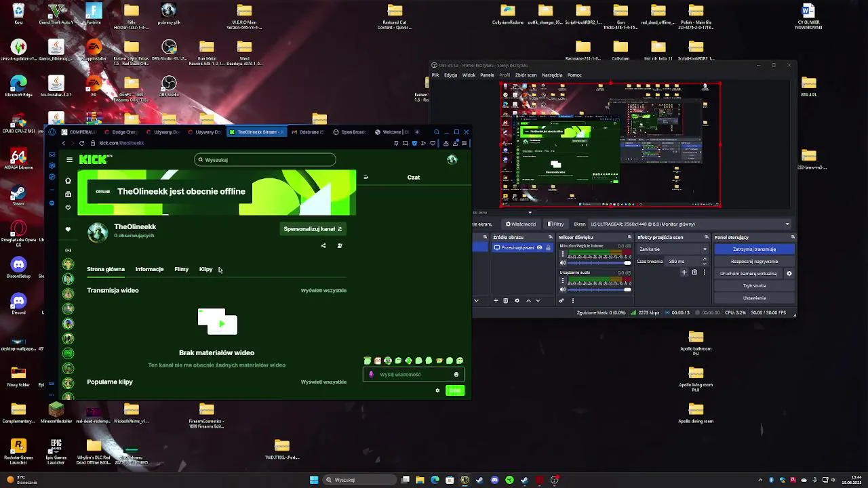The height and width of the screenshot is (488, 868).
Task: Open source properties gear in OBS
Action: [517, 300]
